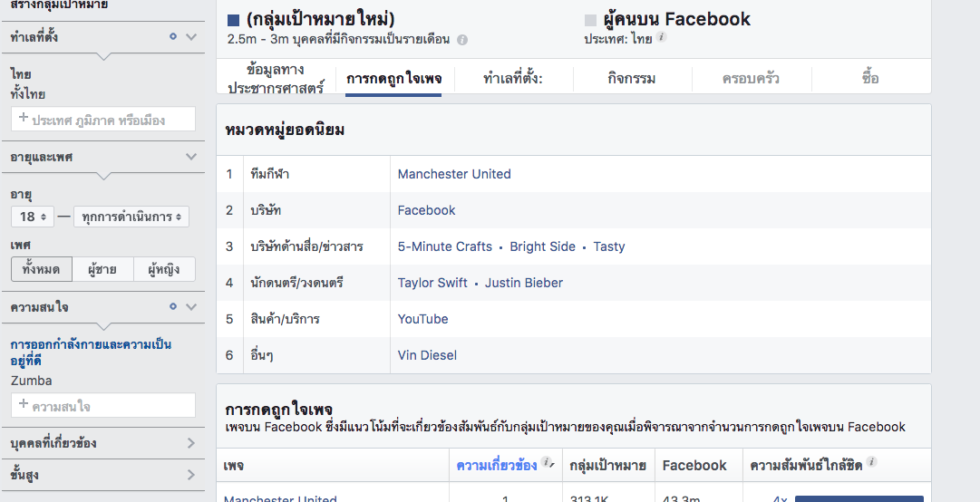Sort by ความเกี่ยวข้อง column header
The height and width of the screenshot is (502, 980).
pos(496,465)
